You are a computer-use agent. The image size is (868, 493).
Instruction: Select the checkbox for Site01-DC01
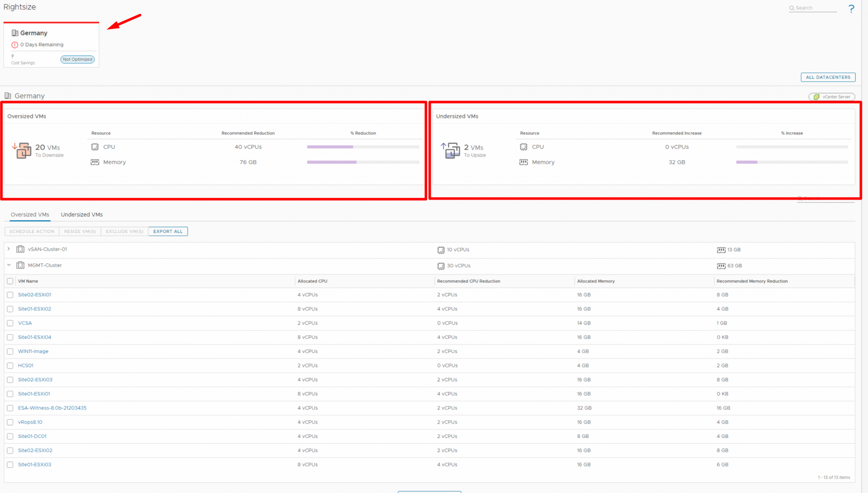(10, 436)
